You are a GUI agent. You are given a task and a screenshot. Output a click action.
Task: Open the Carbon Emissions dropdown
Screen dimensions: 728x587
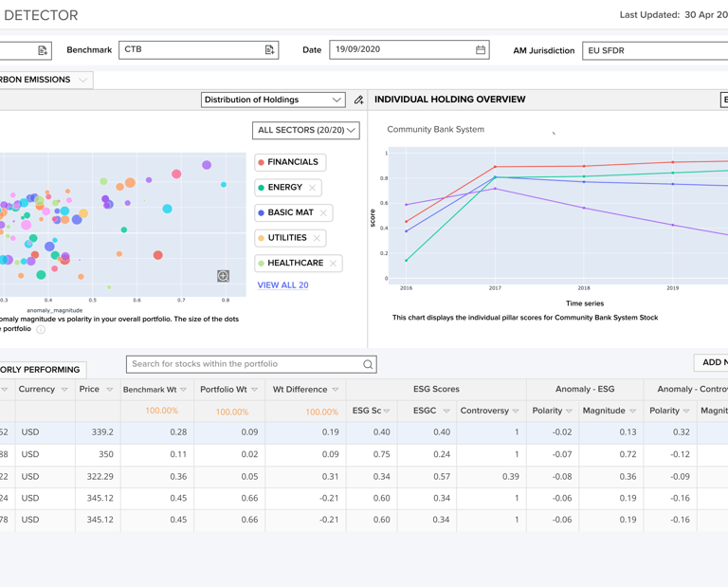pyautogui.click(x=82, y=80)
